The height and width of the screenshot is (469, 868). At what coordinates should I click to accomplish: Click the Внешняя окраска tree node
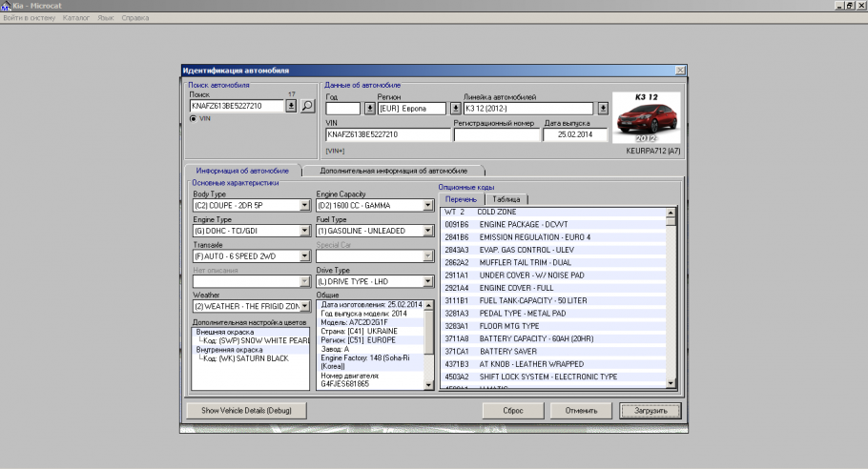coord(225,332)
